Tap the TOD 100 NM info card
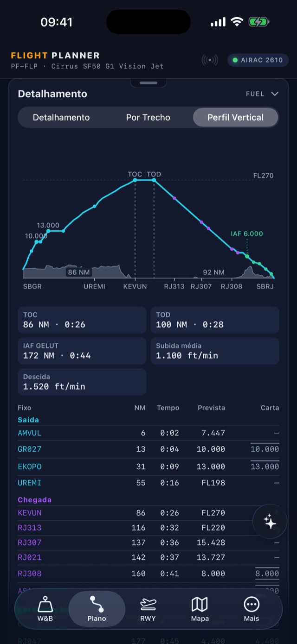This screenshot has width=297, height=644. (215, 320)
